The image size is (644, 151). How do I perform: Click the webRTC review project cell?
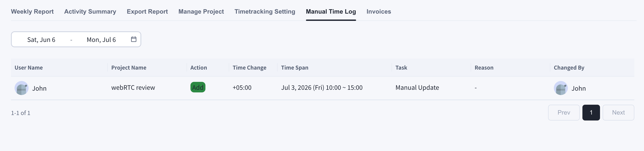(x=133, y=88)
